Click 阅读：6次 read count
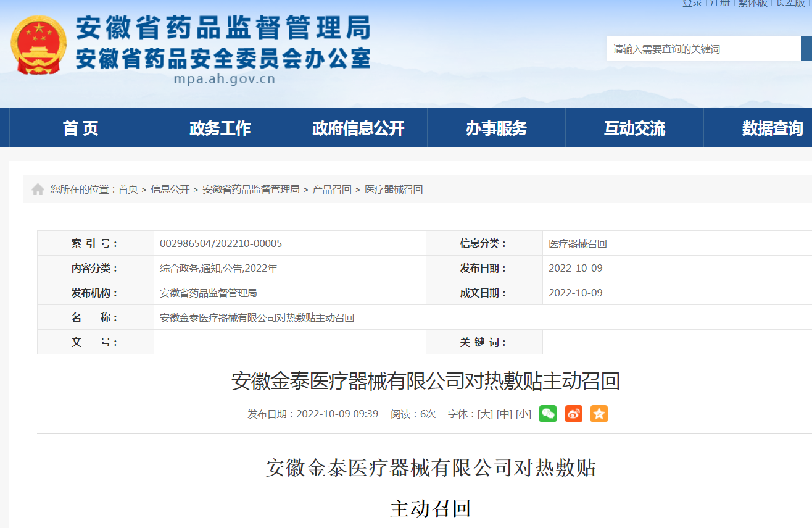 tap(413, 414)
